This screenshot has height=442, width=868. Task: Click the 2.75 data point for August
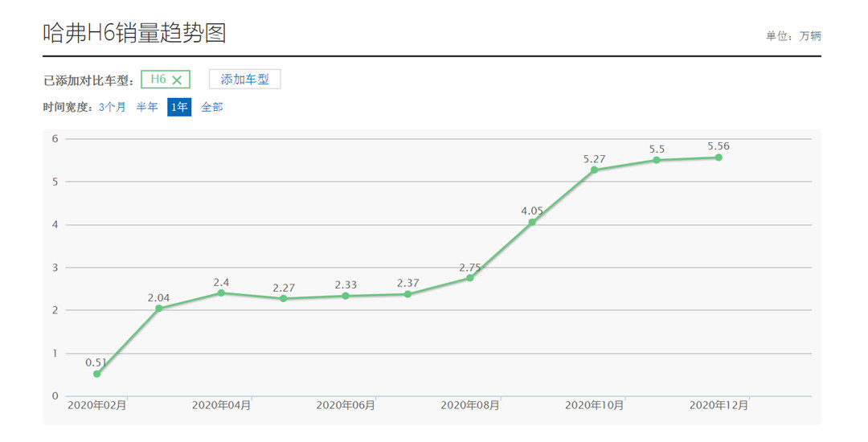pyautogui.click(x=470, y=278)
